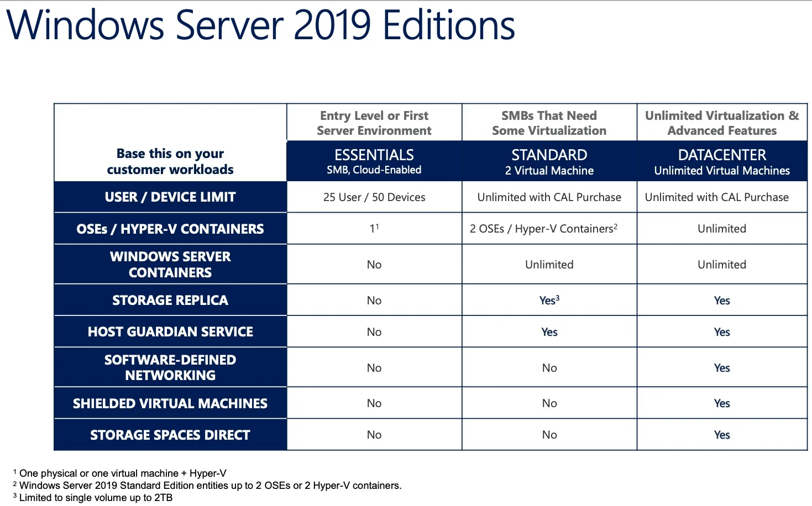This screenshot has width=812, height=506.
Task: Select the Entry Level or First Server Environment heading
Action: 374,123
